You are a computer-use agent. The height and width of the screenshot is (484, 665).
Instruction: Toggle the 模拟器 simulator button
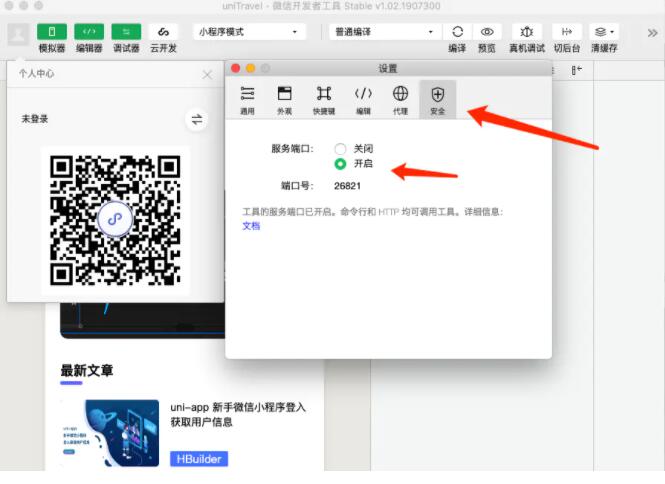[52, 32]
